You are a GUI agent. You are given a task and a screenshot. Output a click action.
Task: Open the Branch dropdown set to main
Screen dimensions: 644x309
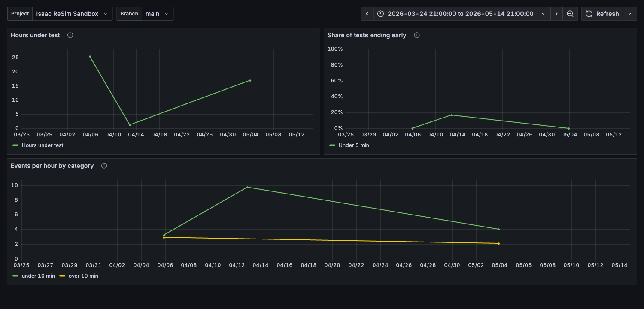pos(158,14)
